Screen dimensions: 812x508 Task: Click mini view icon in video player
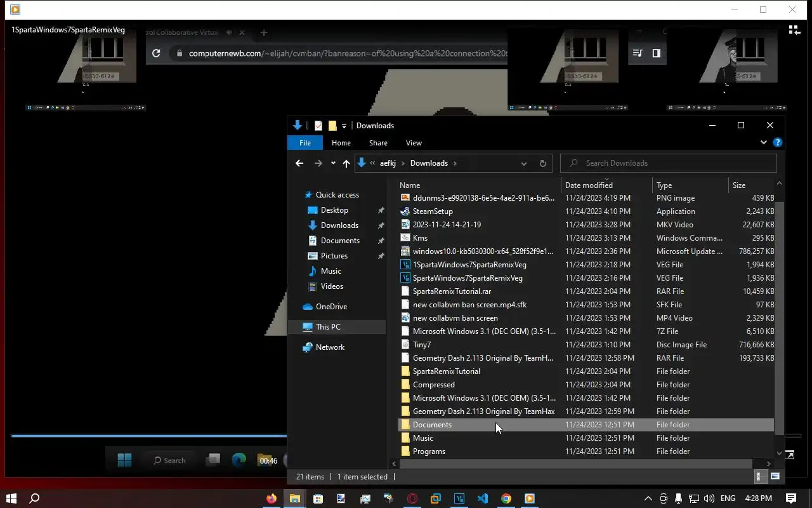click(x=789, y=455)
